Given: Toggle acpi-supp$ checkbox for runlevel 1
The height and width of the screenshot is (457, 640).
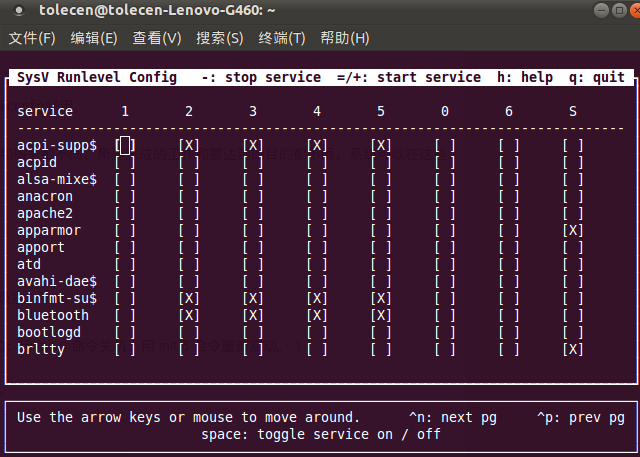Looking at the screenshot, I should tap(125, 146).
